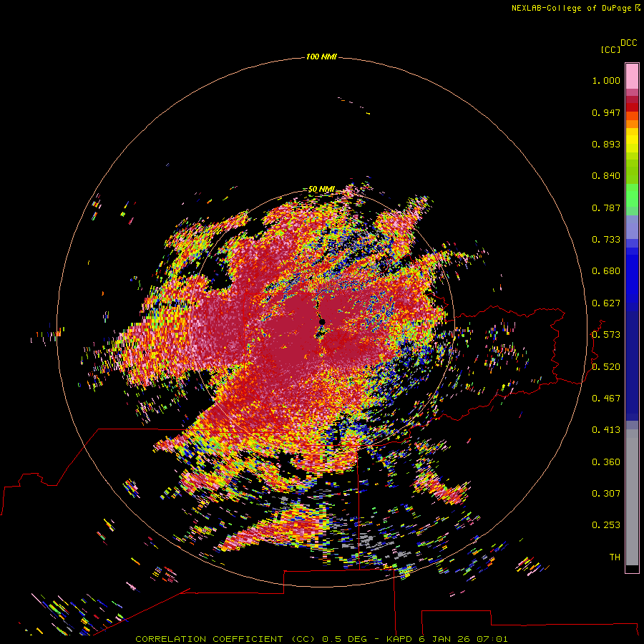Click the 100 NMI range ring label
This screenshot has height=644, width=644.
coord(321,57)
